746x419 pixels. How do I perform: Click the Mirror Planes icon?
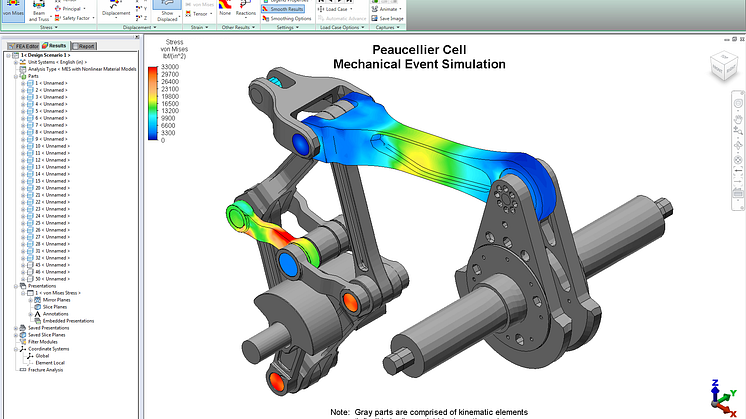click(x=38, y=300)
